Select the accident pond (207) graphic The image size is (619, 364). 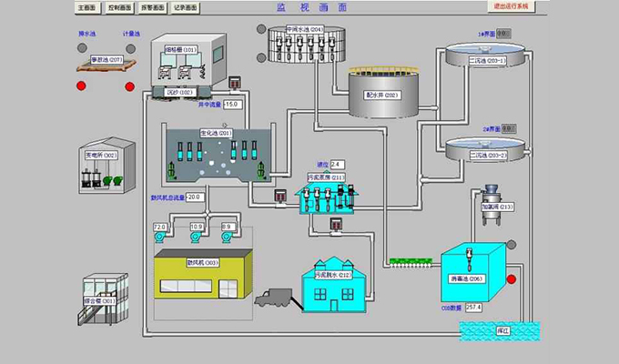(107, 64)
